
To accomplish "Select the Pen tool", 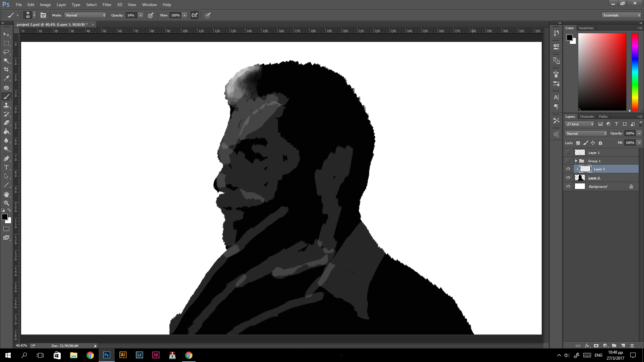I will pyautogui.click(x=6, y=158).
